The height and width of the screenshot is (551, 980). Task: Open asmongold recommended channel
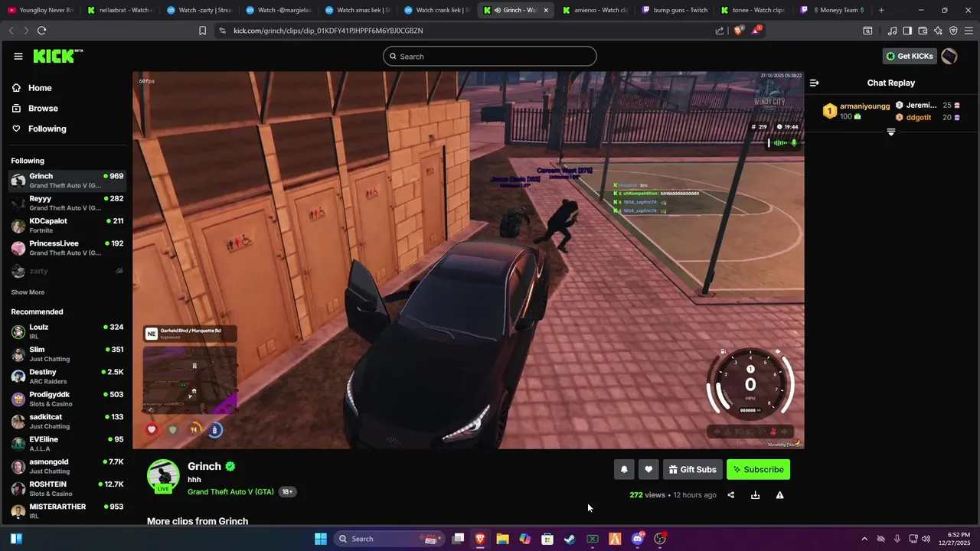pos(67,466)
